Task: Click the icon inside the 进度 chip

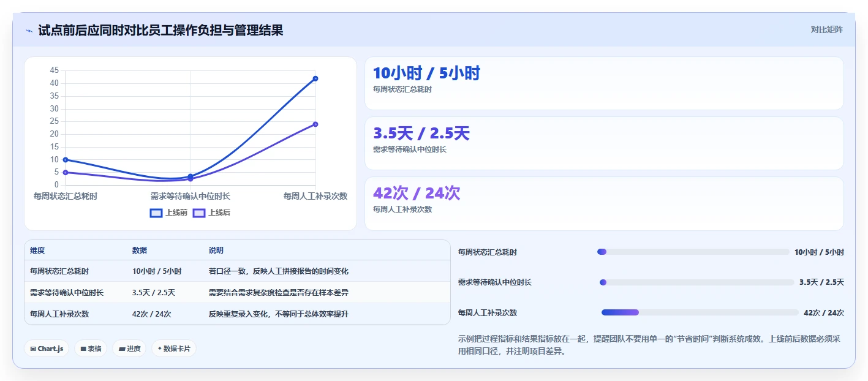Action: click(x=122, y=349)
